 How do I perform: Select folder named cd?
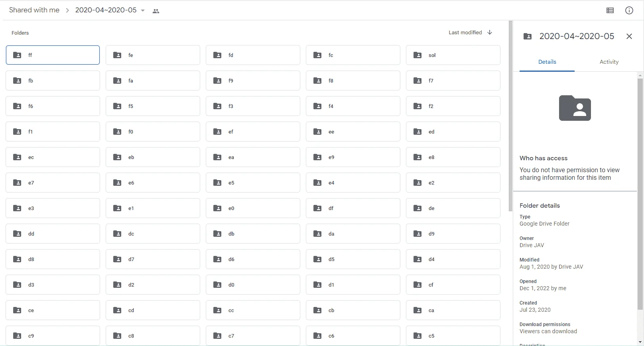[x=153, y=310]
